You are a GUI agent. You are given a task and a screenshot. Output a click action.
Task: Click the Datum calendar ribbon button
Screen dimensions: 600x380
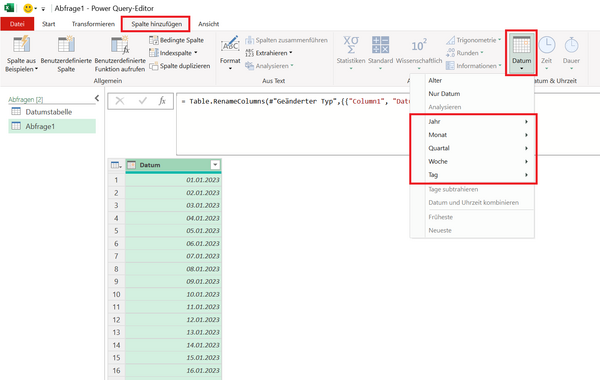(521, 53)
